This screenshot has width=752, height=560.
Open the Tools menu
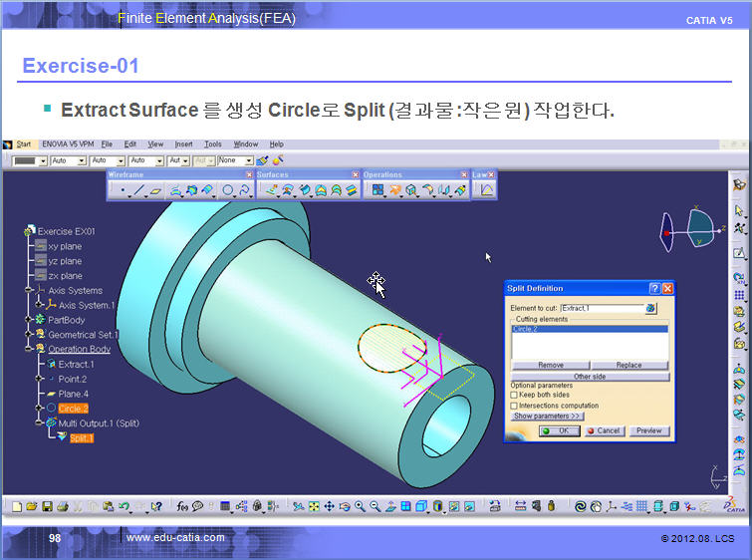[x=213, y=144]
